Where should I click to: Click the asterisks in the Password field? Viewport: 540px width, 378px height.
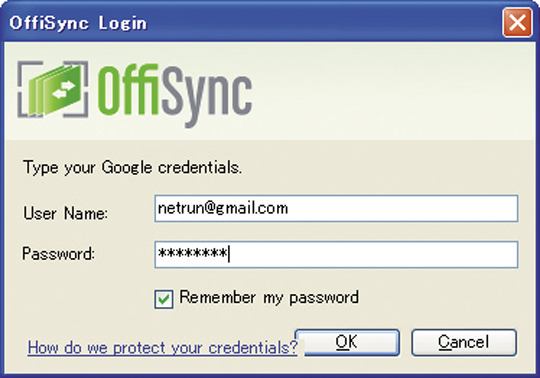193,254
